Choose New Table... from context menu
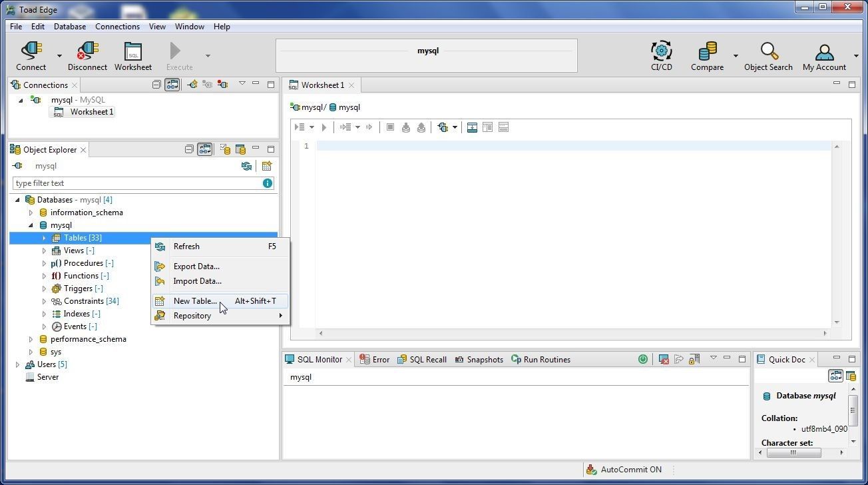This screenshot has width=868, height=485. coord(220,301)
